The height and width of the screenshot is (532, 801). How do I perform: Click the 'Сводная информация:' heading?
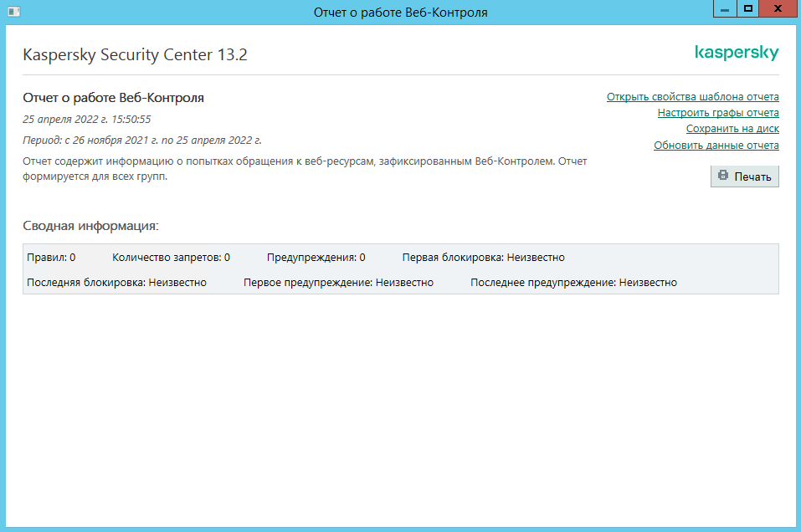[x=91, y=226]
